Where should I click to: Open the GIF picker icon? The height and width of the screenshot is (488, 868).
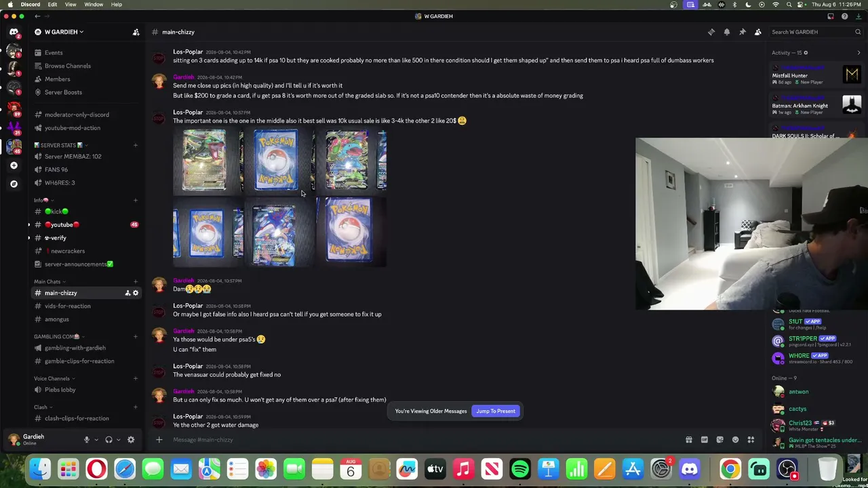(704, 440)
